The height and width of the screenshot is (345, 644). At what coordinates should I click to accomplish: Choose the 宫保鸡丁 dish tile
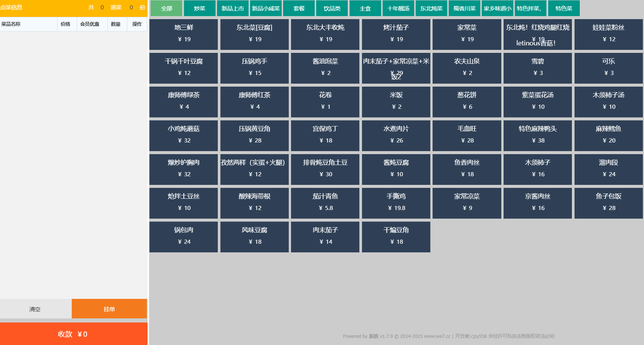coord(325,135)
